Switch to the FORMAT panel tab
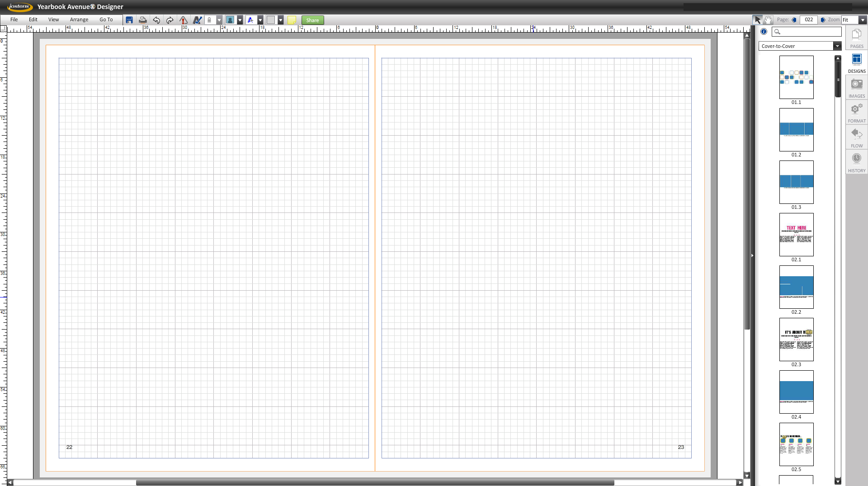Screen dimensions: 868x486 click(x=857, y=113)
